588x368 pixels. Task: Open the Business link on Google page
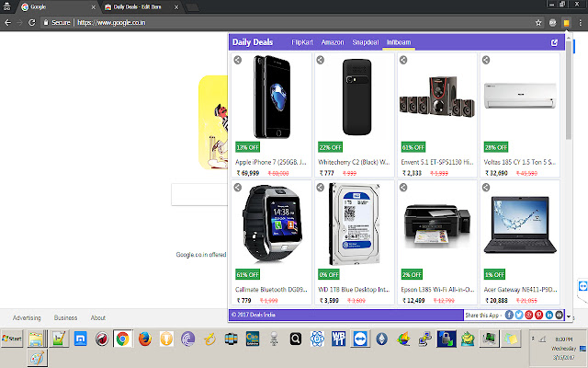(65, 317)
